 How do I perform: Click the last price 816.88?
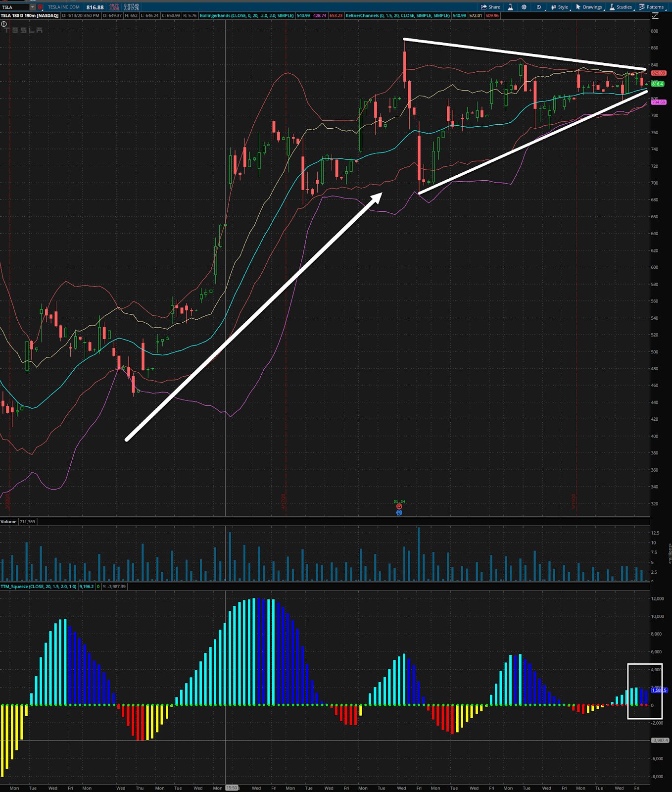pos(95,7)
